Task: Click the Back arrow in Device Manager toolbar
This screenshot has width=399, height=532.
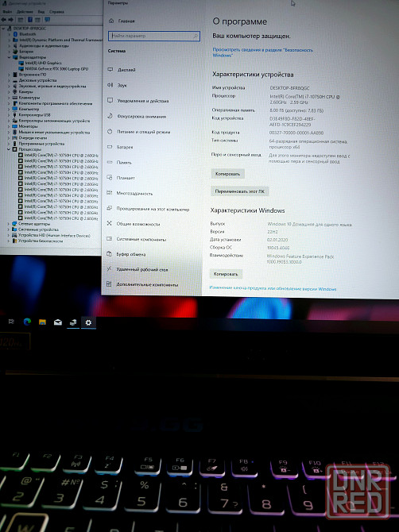Action: [5, 20]
